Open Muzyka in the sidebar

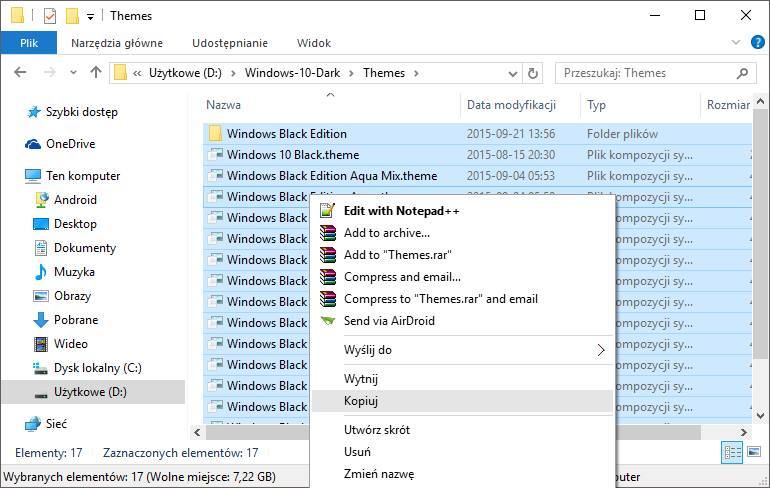(74, 272)
